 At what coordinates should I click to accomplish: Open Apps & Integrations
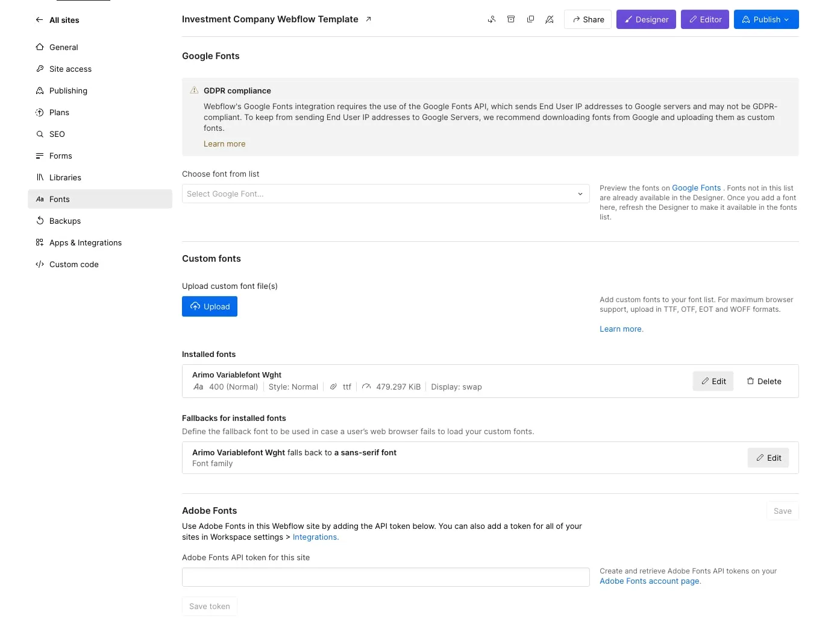[x=100, y=242]
